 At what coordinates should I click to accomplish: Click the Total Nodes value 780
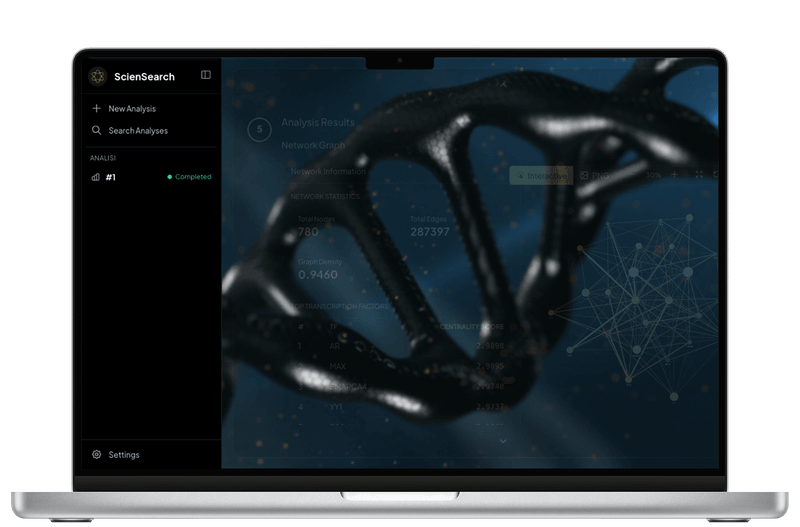tap(308, 232)
